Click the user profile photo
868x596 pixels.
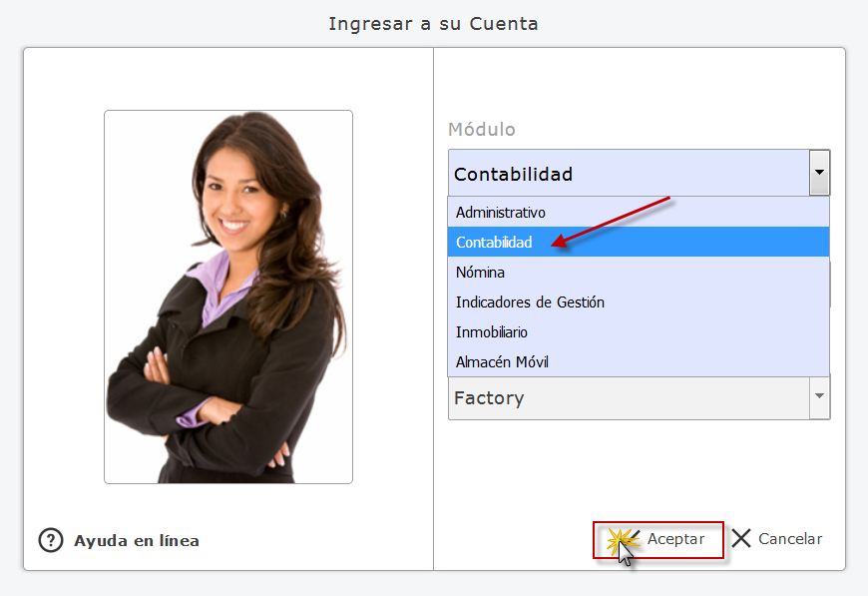(228, 297)
